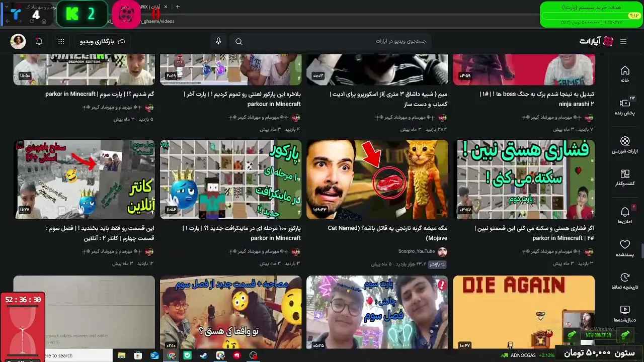Click Scorpro_YouTube channel avatar
The width and height of the screenshot is (644, 362).
[x=442, y=251]
